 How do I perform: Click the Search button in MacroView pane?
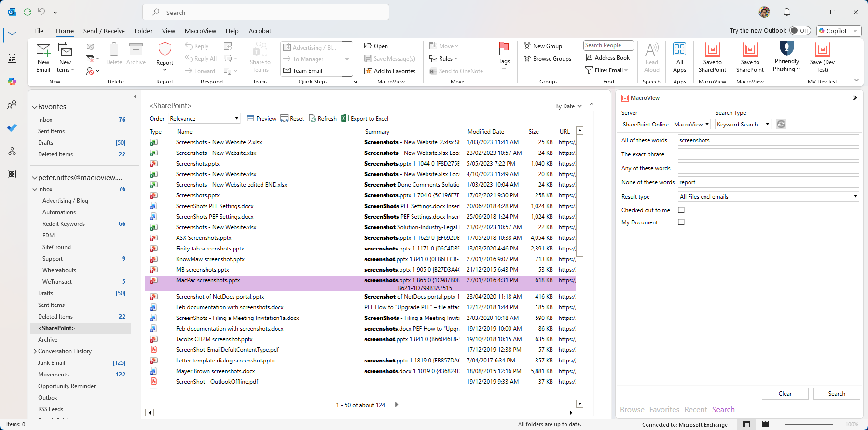[x=837, y=394]
